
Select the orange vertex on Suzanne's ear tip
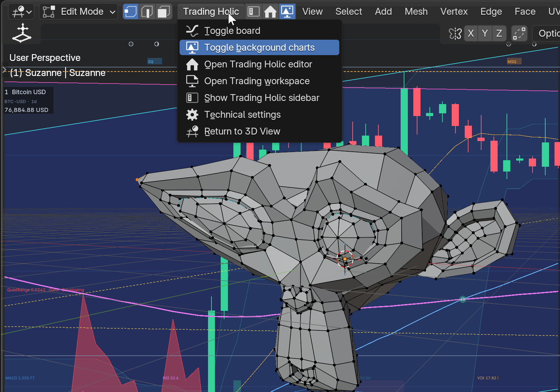(137, 179)
